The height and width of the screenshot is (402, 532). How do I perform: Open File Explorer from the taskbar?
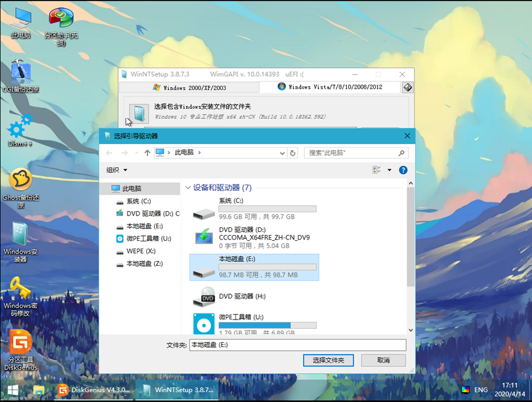coord(39,390)
